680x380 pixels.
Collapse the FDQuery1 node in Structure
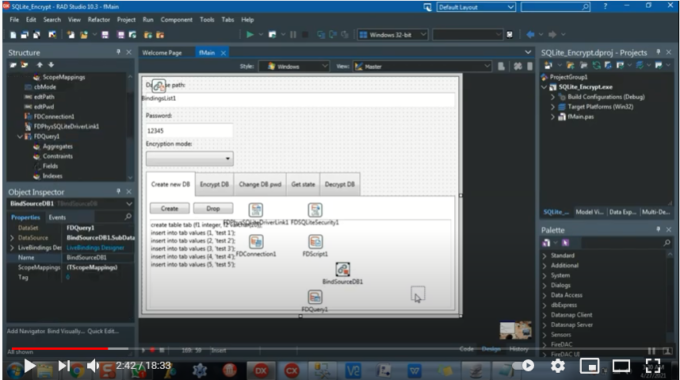coord(20,136)
